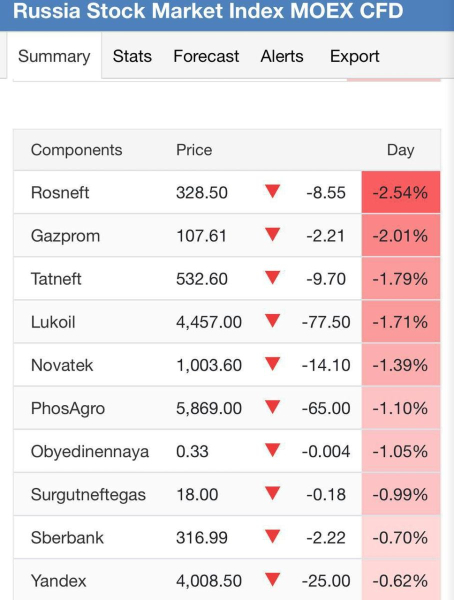The width and height of the screenshot is (454, 600).
Task: Go to the Alerts tab
Action: click(x=282, y=56)
